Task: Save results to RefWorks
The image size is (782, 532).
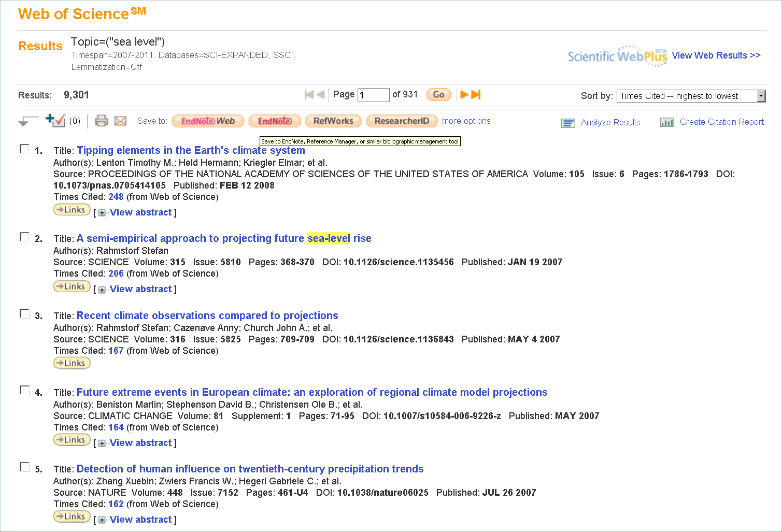Action: [x=333, y=121]
